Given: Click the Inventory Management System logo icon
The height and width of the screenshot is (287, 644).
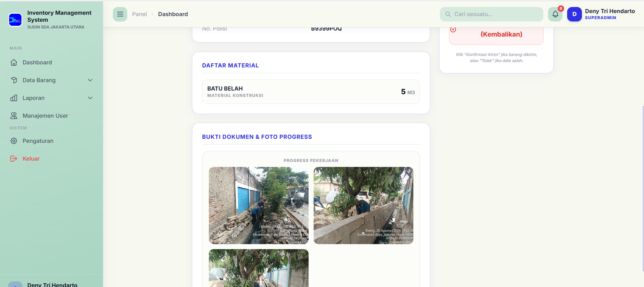Looking at the screenshot, I should (x=15, y=20).
